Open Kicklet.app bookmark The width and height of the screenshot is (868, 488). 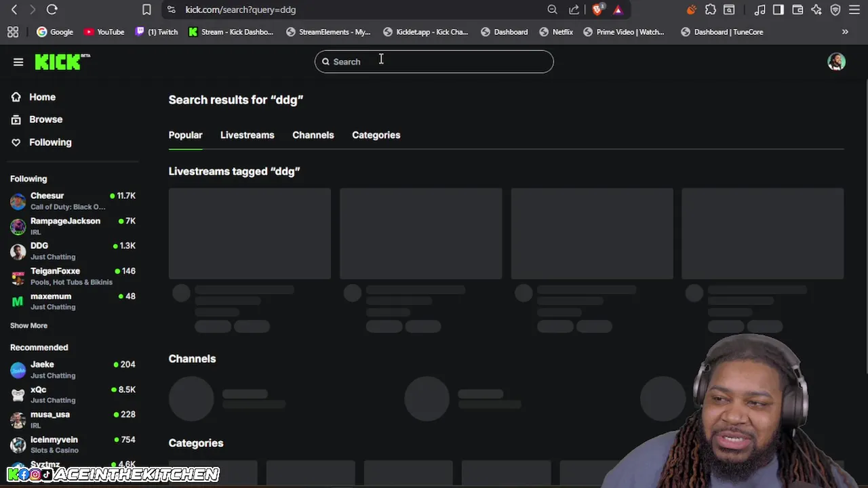pyautogui.click(x=426, y=32)
